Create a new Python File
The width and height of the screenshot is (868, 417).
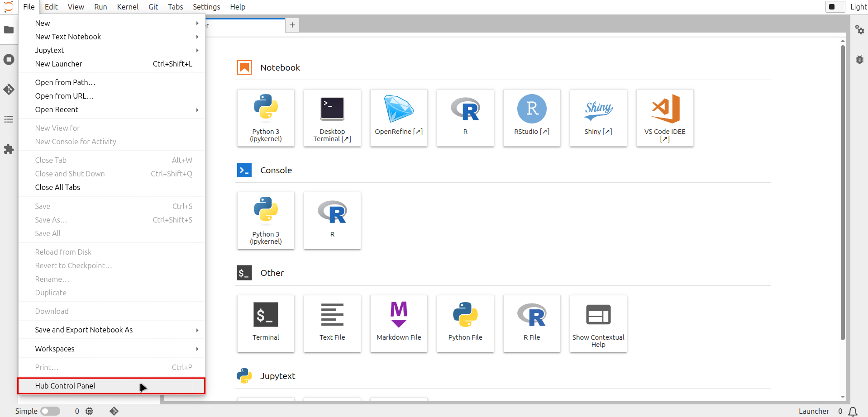[465, 324]
